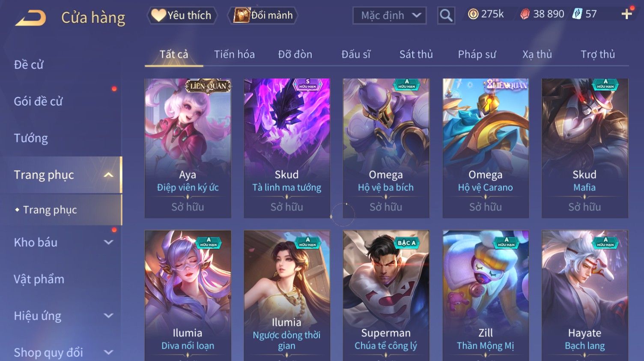Screen dimensions: 644x361
Task: Tap the gold coin balance icon
Action: coord(473,15)
